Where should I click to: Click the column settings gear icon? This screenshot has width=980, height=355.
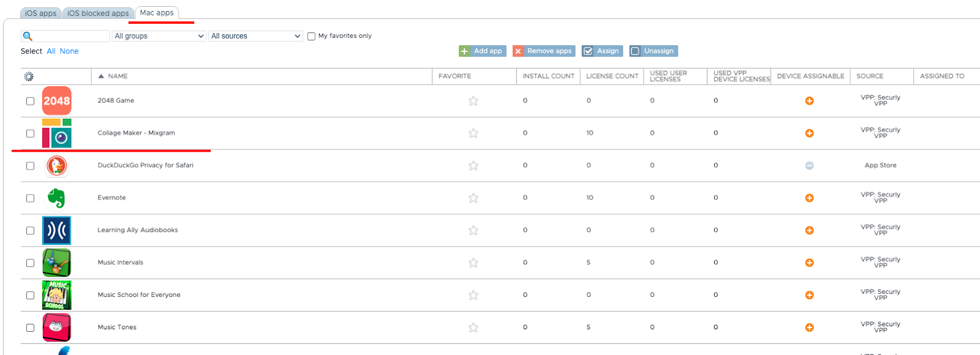29,77
